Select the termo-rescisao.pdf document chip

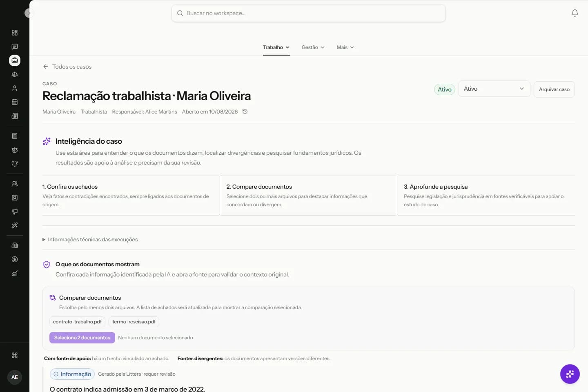click(134, 322)
